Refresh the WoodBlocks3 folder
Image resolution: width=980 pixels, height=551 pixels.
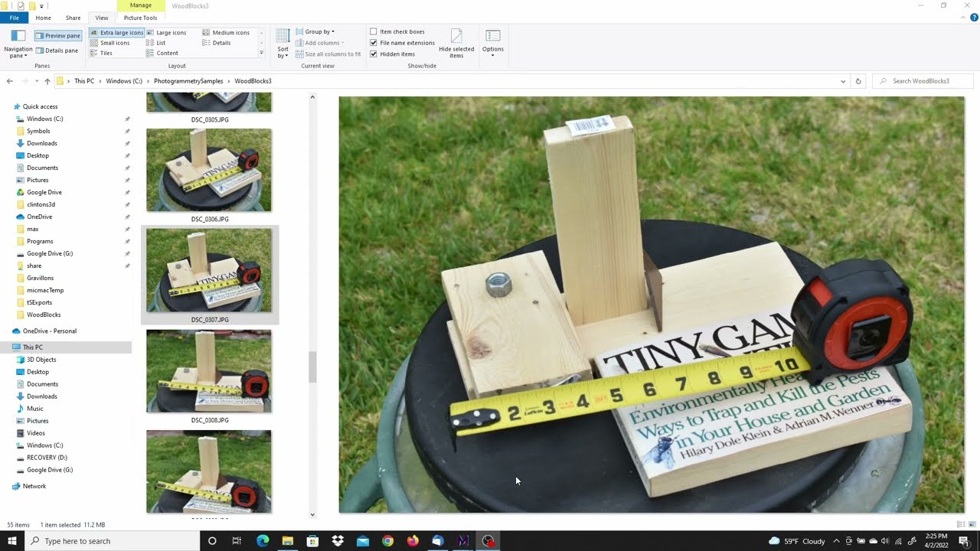(x=858, y=81)
